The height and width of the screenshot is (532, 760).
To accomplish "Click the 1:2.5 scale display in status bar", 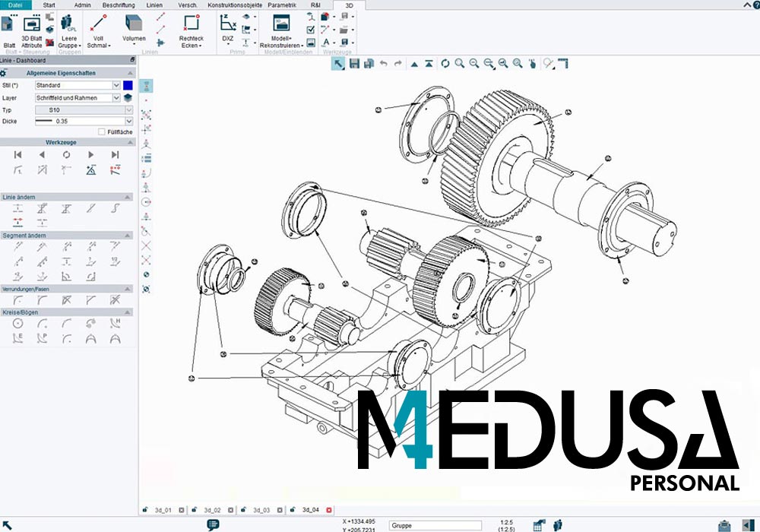I will click(x=506, y=525).
